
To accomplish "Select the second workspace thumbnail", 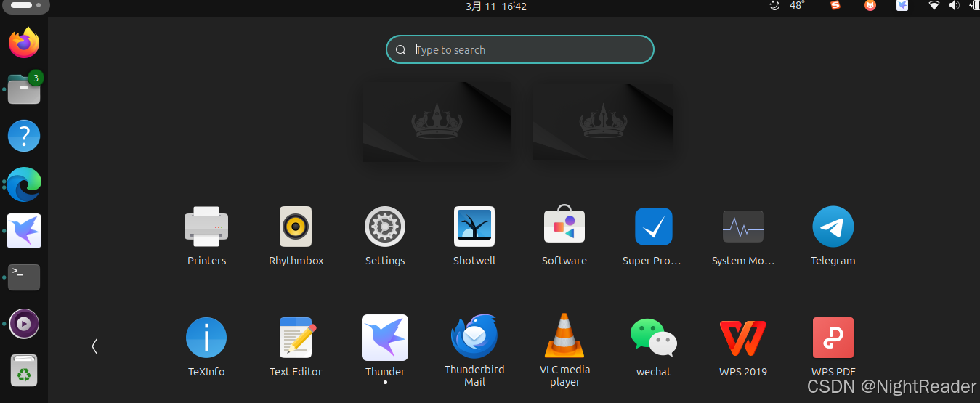I will click(602, 121).
